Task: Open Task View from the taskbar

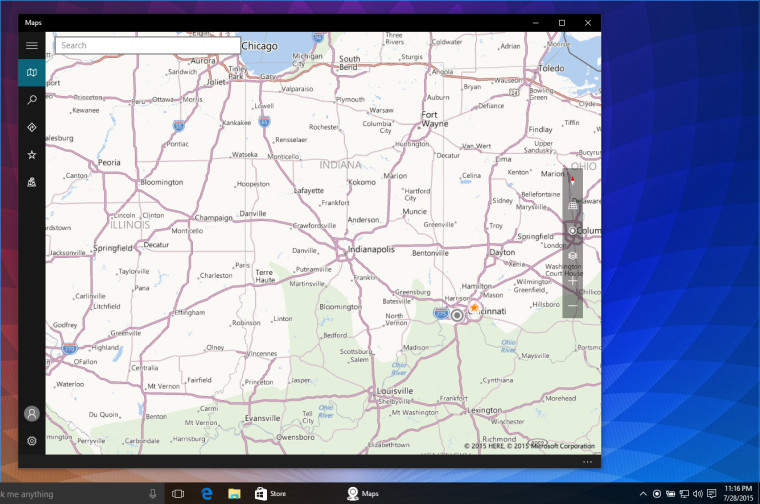Action: point(178,494)
